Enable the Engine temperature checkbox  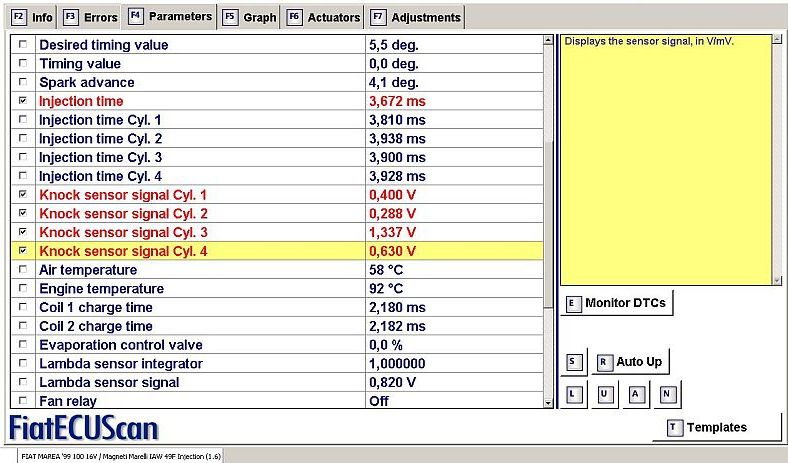pos(23,288)
